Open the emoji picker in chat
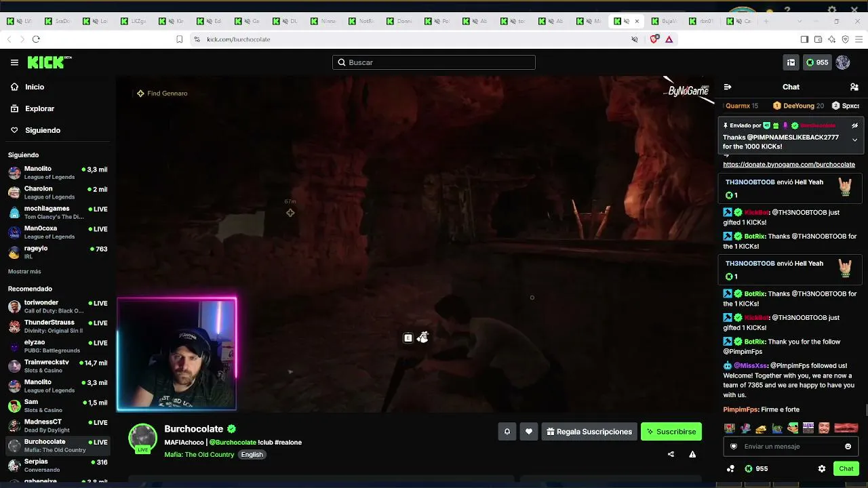The height and width of the screenshot is (488, 868). [x=848, y=447]
